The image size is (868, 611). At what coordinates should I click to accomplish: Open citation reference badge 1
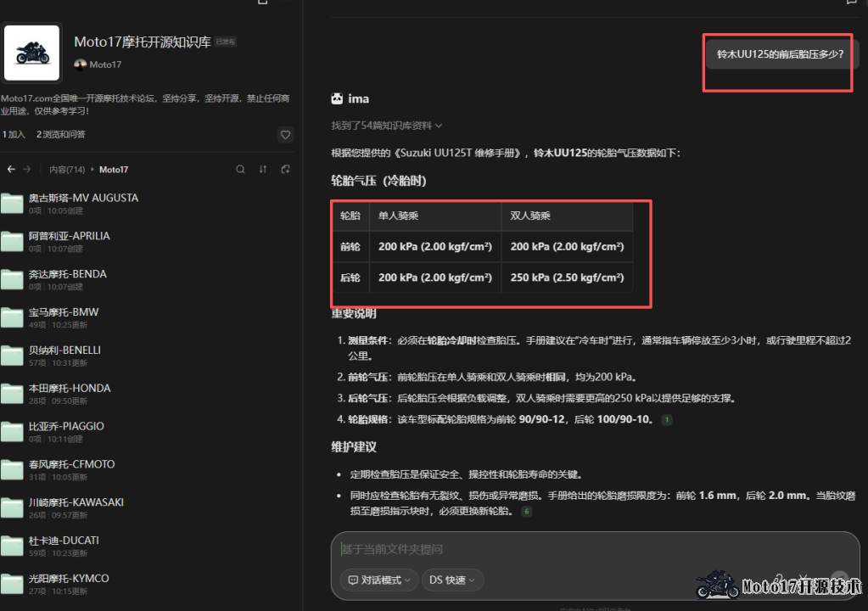tap(667, 420)
